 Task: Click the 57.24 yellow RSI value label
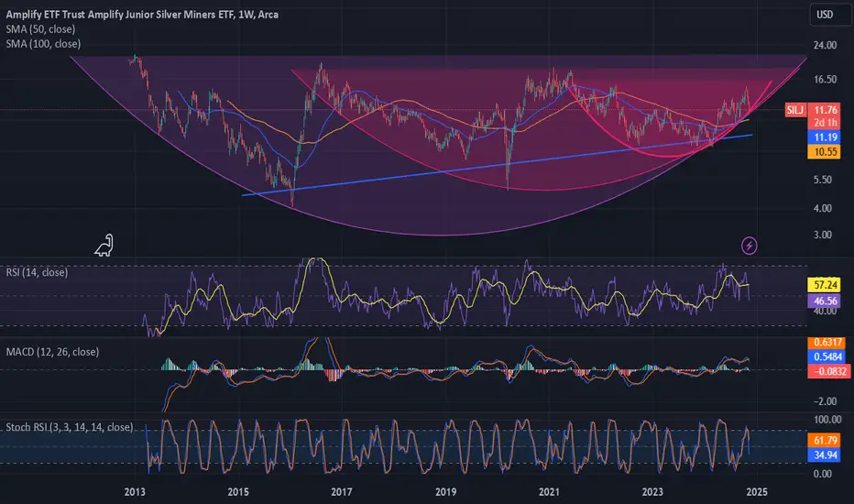coord(826,284)
